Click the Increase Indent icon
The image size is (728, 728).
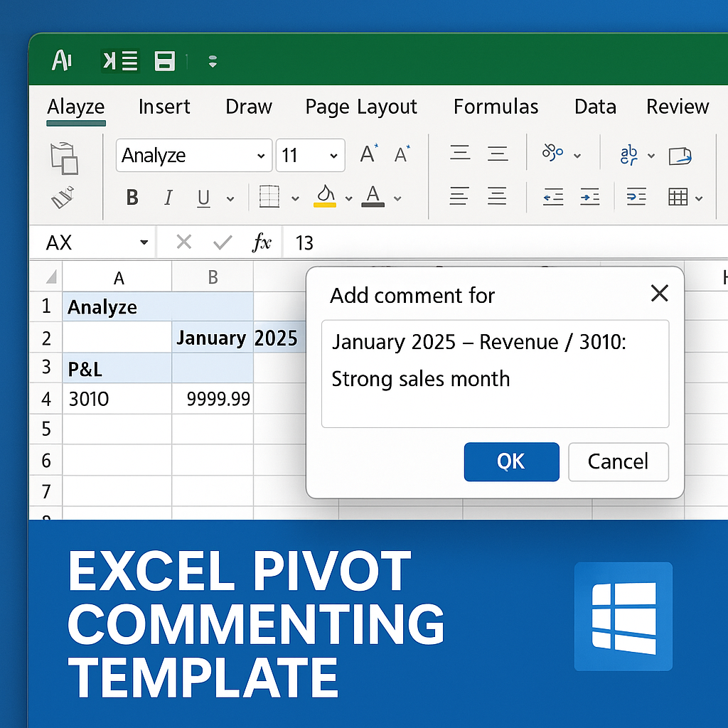589,197
